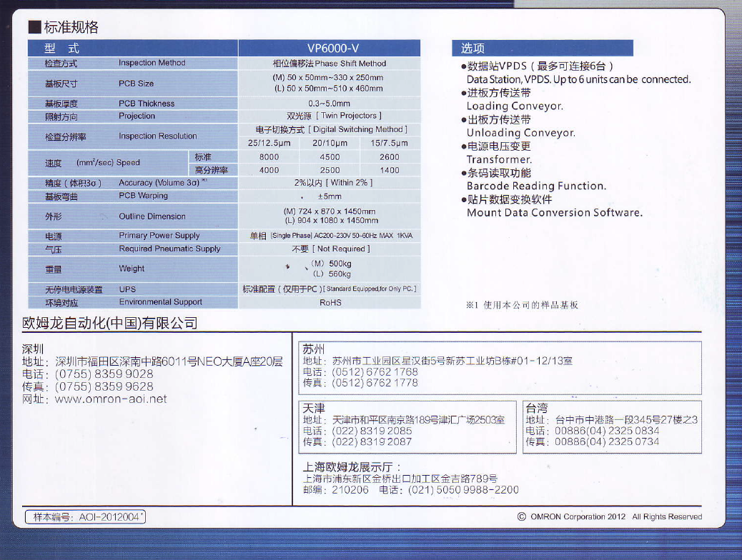Select the 8000 standard speed value
Screen dimensions: 742x560
(269, 157)
